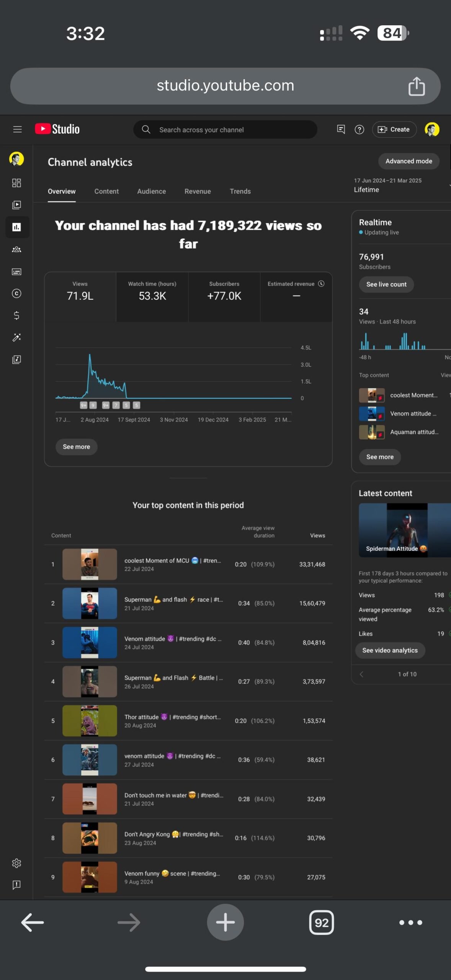Viewport: 451px width, 980px height.
Task: Select the Watch time (hours) metric card
Action: (x=152, y=297)
